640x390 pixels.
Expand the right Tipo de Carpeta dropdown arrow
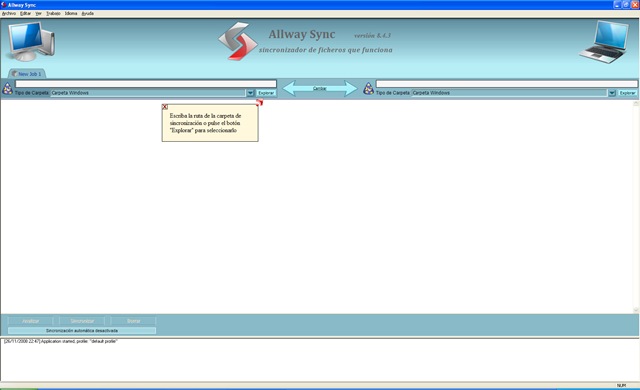coord(611,93)
